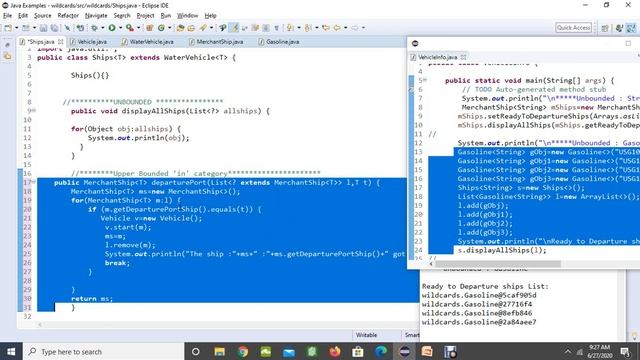Open the Search menu
640x360 pixels.
(122, 16)
